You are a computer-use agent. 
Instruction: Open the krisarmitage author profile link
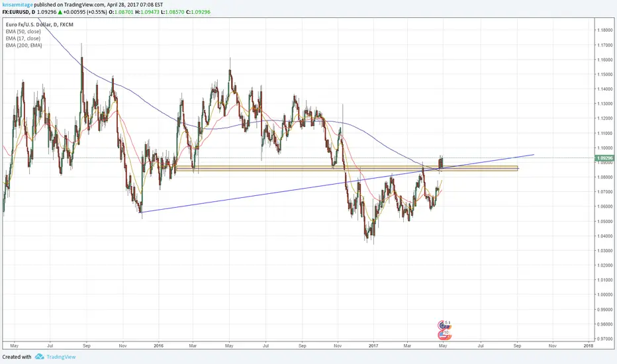click(x=17, y=5)
